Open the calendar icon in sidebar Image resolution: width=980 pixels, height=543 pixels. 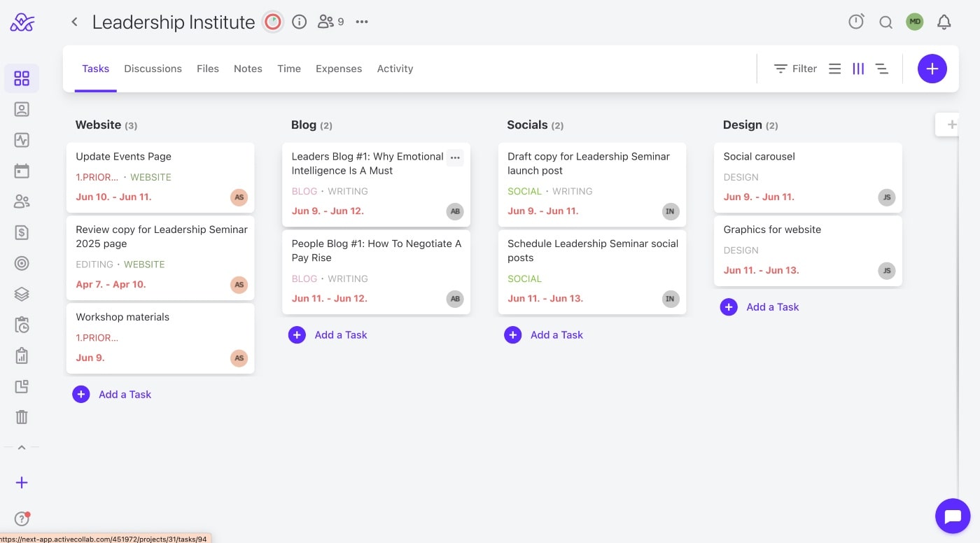pyautogui.click(x=22, y=171)
